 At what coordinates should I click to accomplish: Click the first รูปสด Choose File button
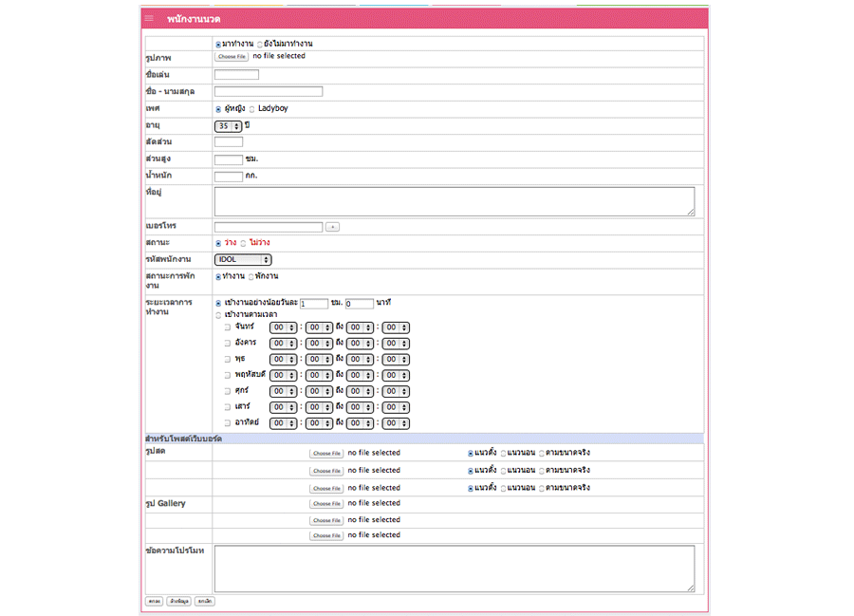click(x=325, y=454)
